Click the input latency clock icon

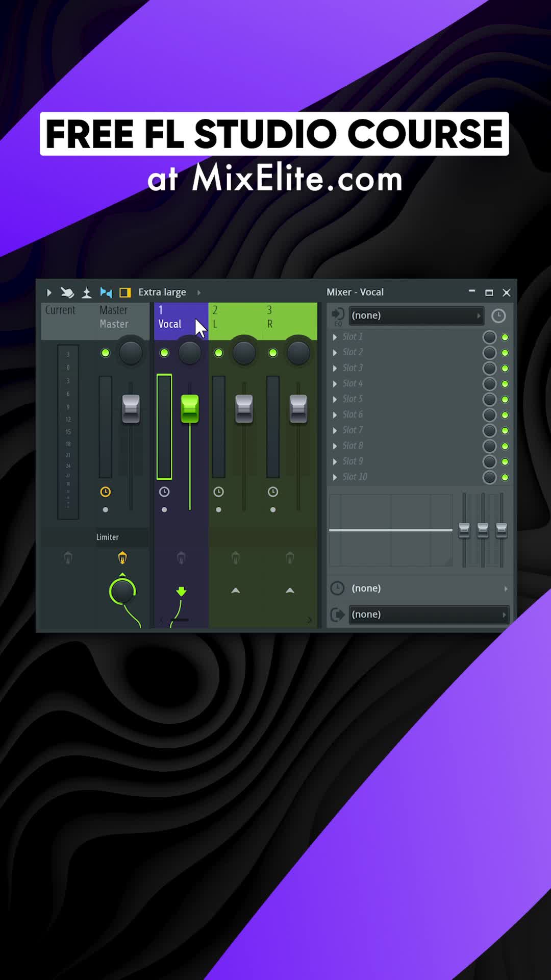pyautogui.click(x=498, y=316)
